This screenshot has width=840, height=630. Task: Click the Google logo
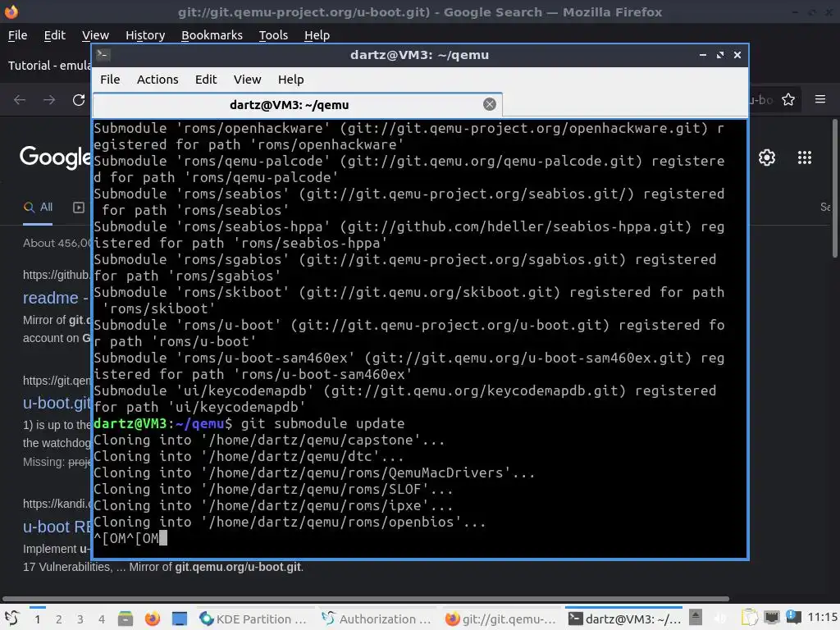click(x=55, y=157)
